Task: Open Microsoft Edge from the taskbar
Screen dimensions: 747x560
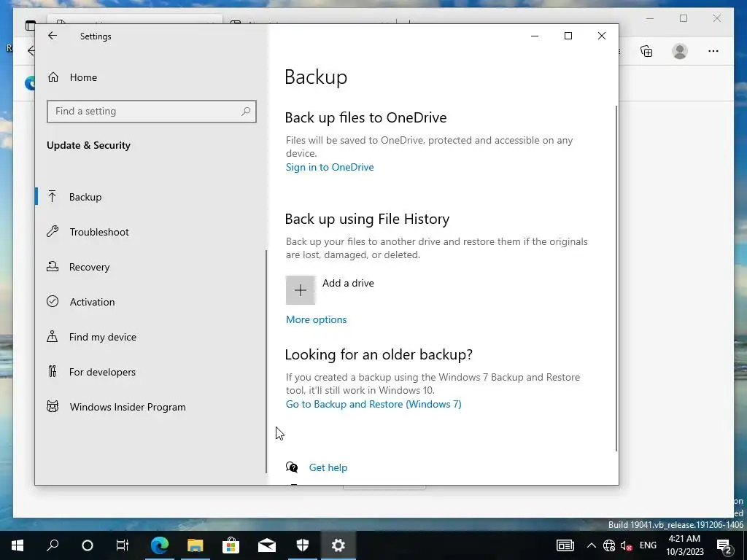Action: coord(160,545)
